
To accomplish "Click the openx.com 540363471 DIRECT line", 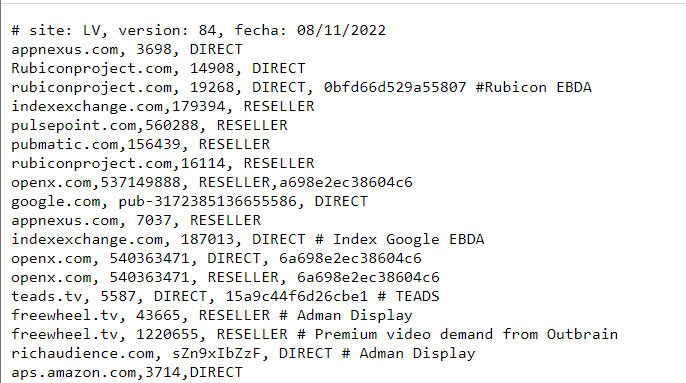I will [216, 258].
